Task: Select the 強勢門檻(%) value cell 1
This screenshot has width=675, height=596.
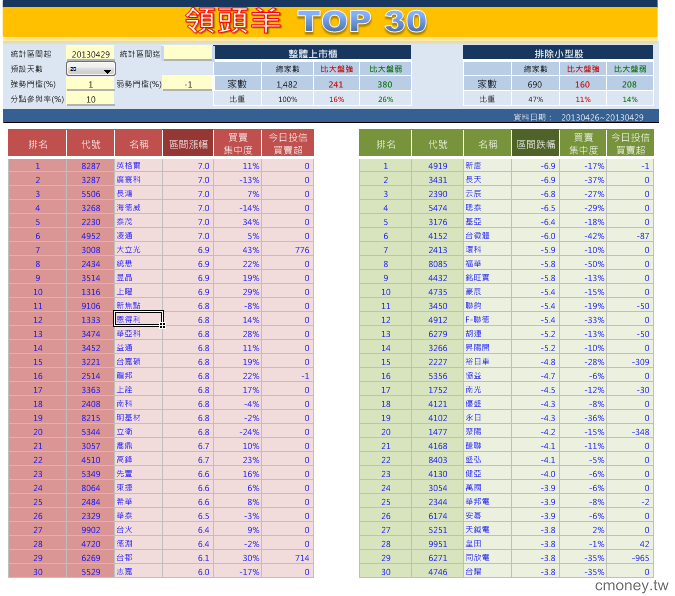Action: [90, 84]
